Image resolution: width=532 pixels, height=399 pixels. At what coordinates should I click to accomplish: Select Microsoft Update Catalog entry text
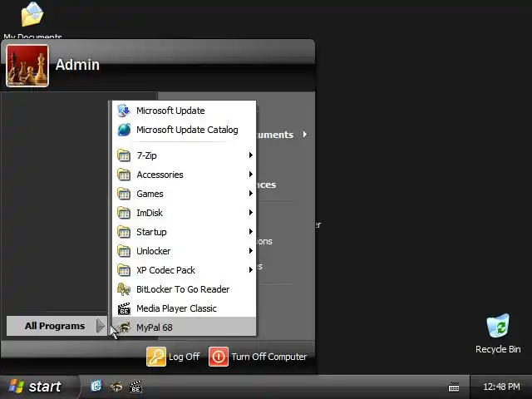(x=187, y=130)
